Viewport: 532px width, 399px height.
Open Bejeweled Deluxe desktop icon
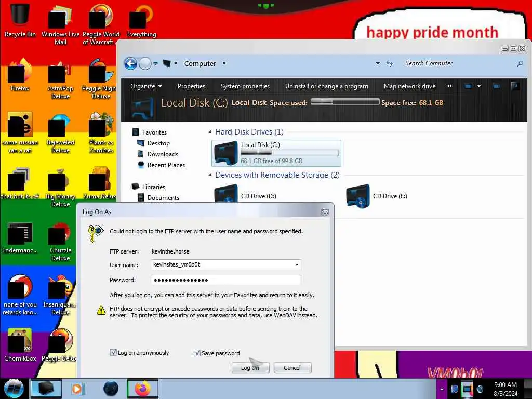(60, 133)
